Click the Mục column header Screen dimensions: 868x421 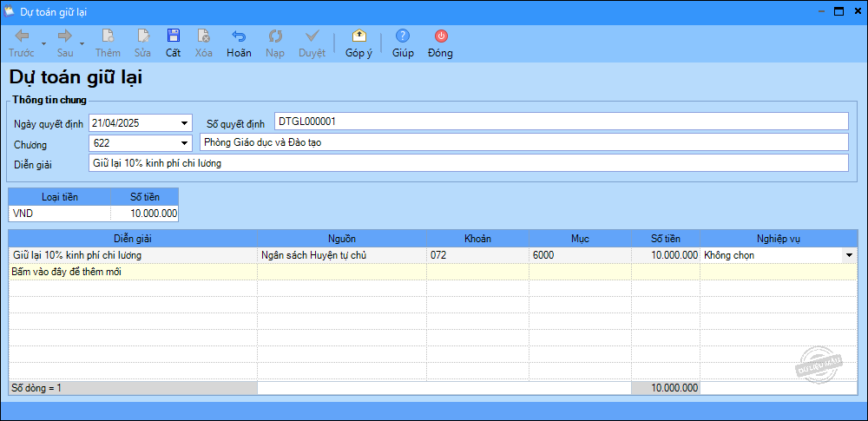click(x=580, y=239)
